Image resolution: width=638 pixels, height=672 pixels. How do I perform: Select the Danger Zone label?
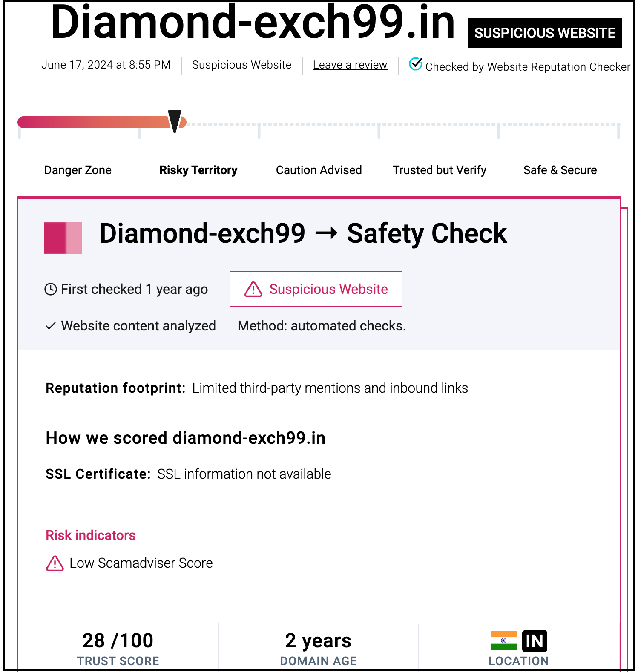tap(78, 170)
